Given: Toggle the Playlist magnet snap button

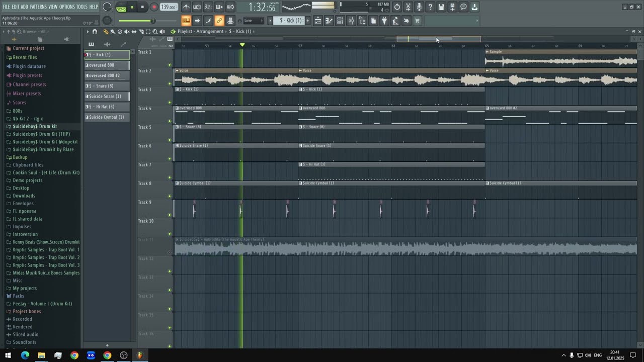Looking at the screenshot, I should [x=95, y=32].
